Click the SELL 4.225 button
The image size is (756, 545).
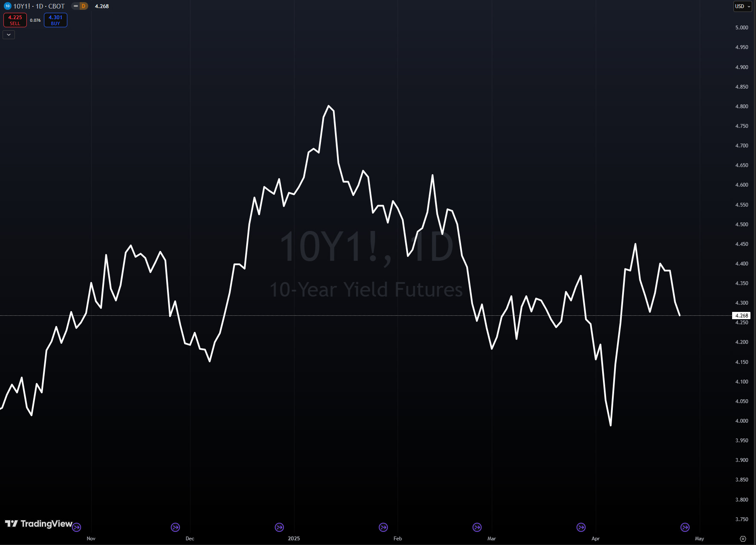tap(15, 20)
